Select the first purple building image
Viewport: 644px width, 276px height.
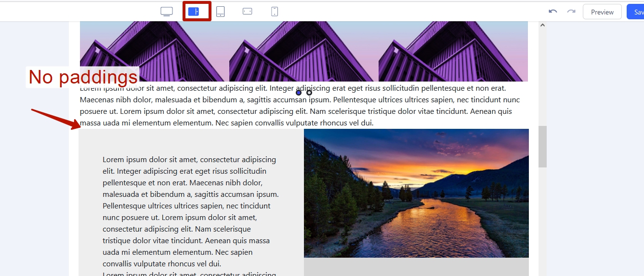pyautogui.click(x=152, y=51)
